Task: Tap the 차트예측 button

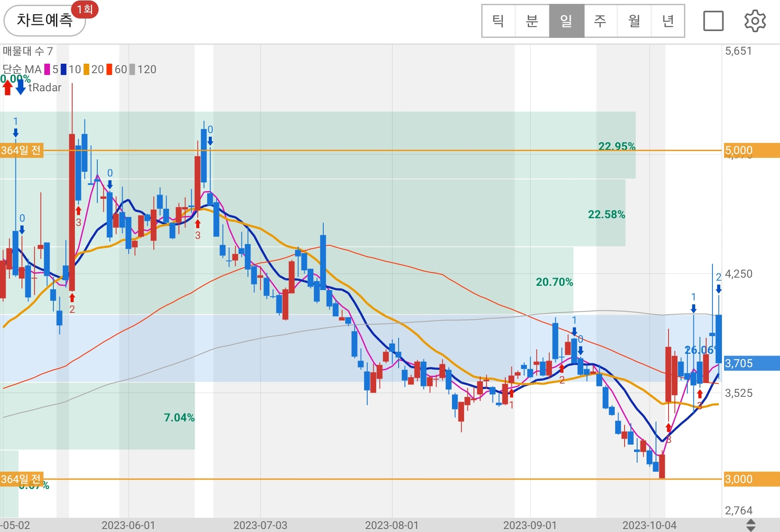Action: coord(45,20)
